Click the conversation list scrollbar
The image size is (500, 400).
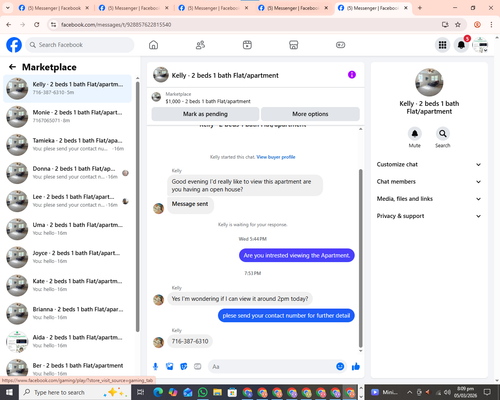138,207
